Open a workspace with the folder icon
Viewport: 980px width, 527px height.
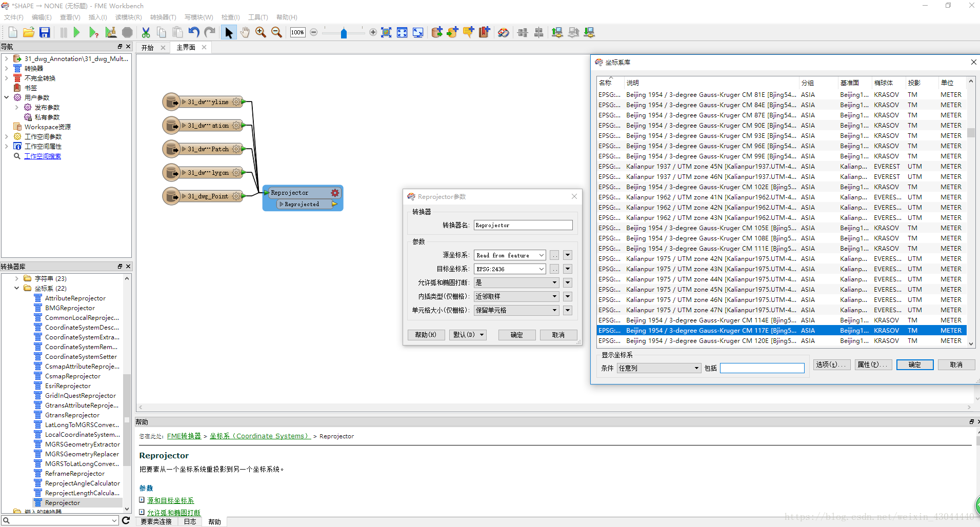pyautogui.click(x=29, y=32)
